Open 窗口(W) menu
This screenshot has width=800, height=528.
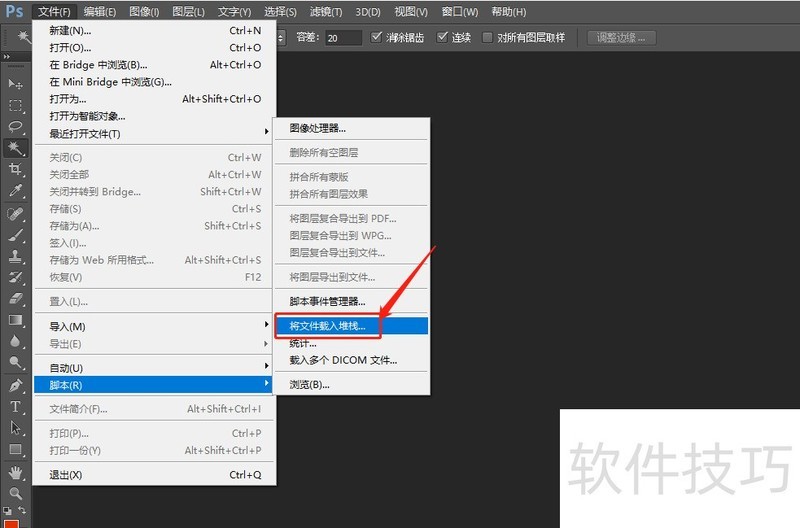(460, 11)
